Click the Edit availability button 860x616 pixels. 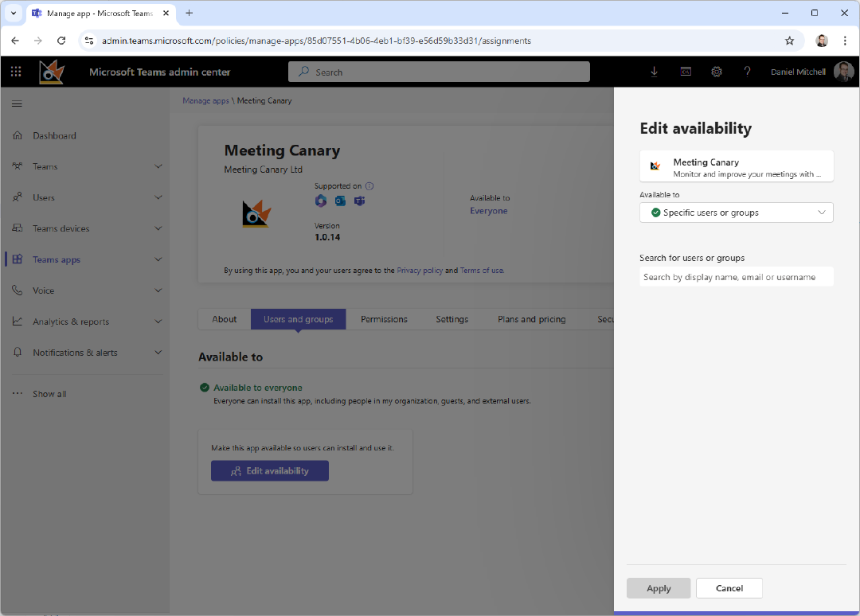tap(269, 470)
